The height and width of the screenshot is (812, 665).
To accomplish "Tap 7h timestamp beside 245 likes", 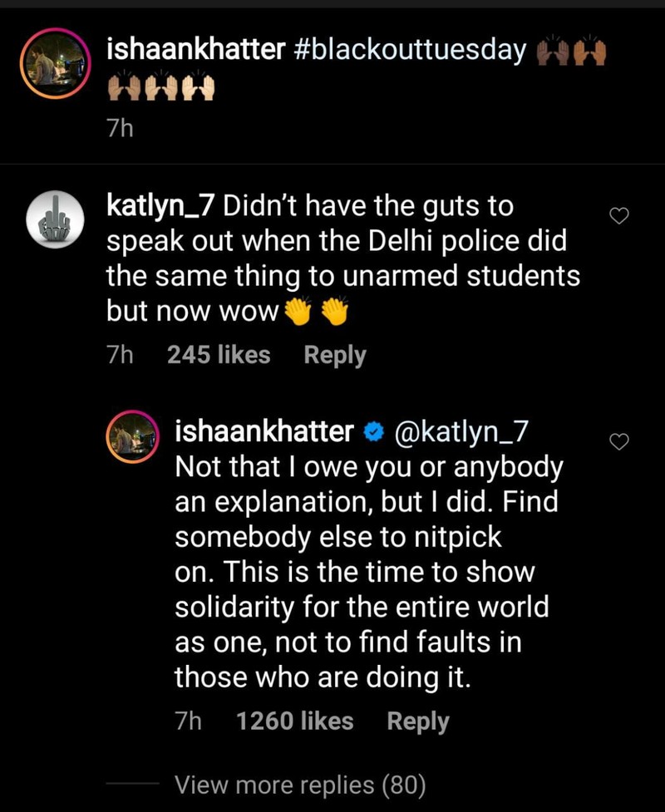I will click(x=121, y=355).
